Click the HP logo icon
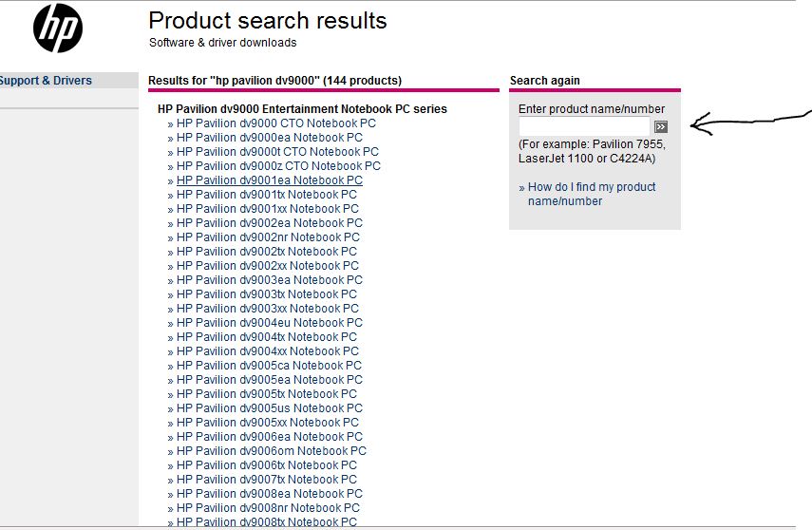This screenshot has width=812, height=530. pos(58,28)
